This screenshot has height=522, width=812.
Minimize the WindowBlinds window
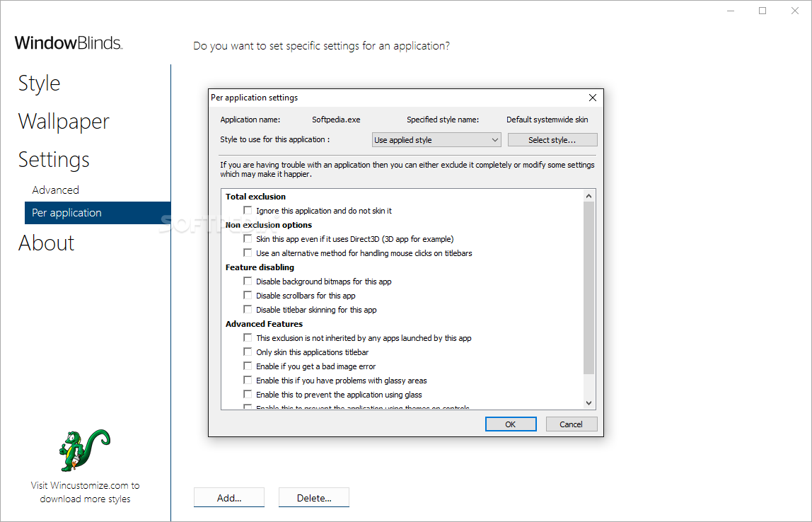pyautogui.click(x=731, y=11)
